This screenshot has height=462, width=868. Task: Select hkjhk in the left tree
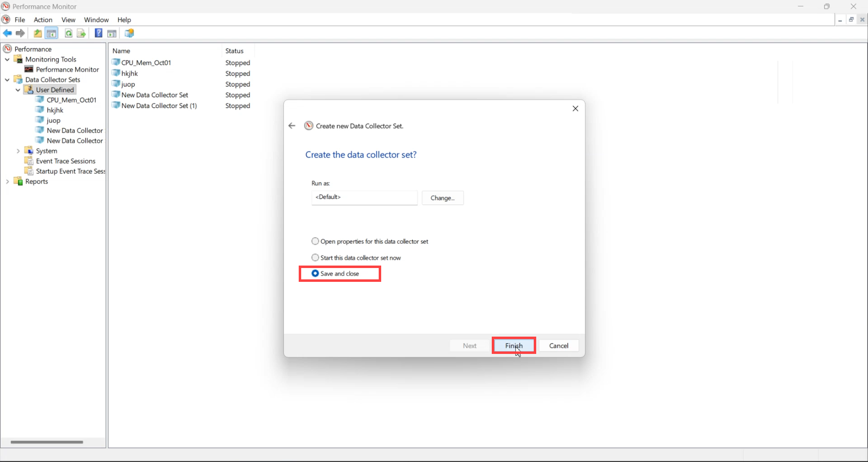[x=55, y=110]
